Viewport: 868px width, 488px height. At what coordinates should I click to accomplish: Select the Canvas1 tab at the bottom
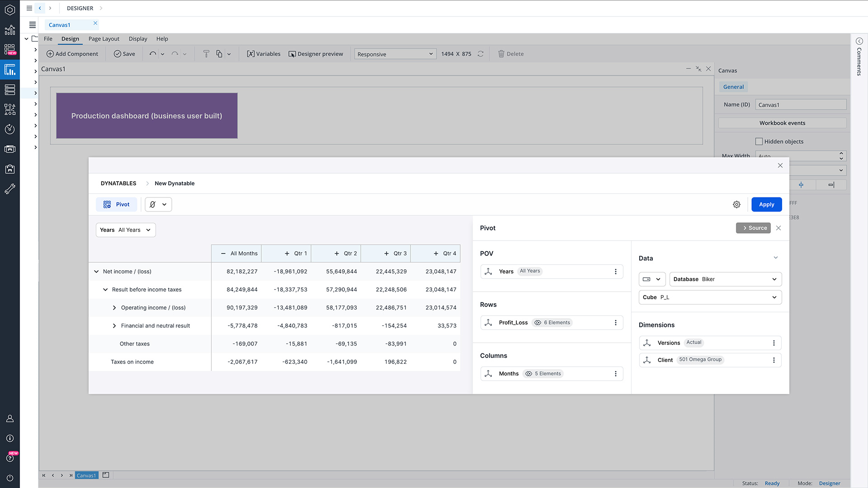pyautogui.click(x=86, y=475)
